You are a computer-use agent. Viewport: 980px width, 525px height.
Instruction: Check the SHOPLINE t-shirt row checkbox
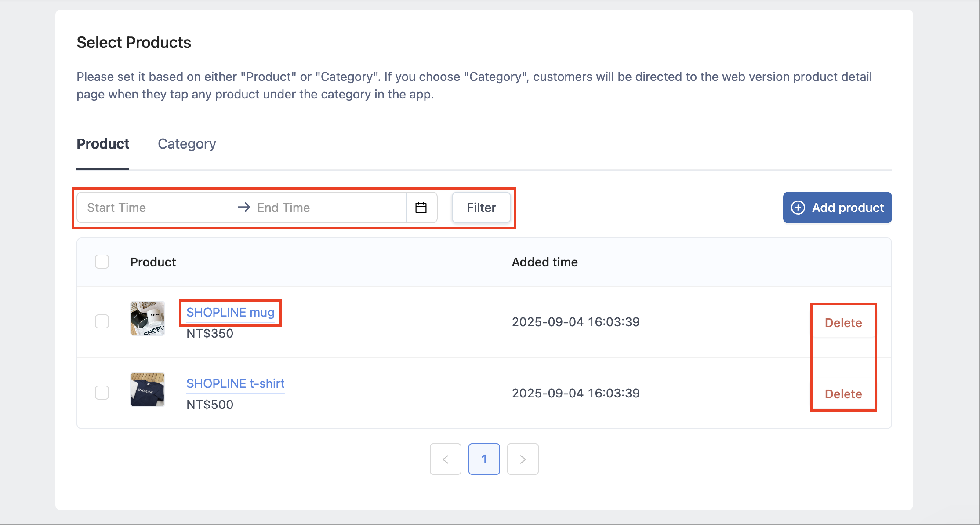click(x=102, y=393)
